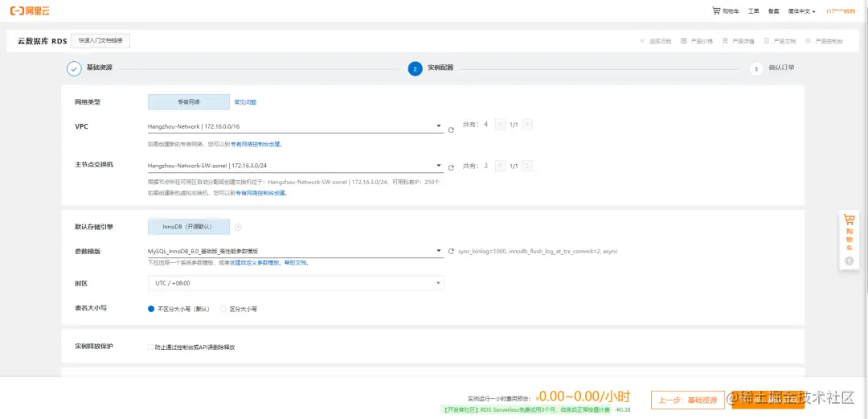This screenshot has height=419, width=868.
Task: Expand the 简体中文 language dropdown
Action: click(x=801, y=11)
